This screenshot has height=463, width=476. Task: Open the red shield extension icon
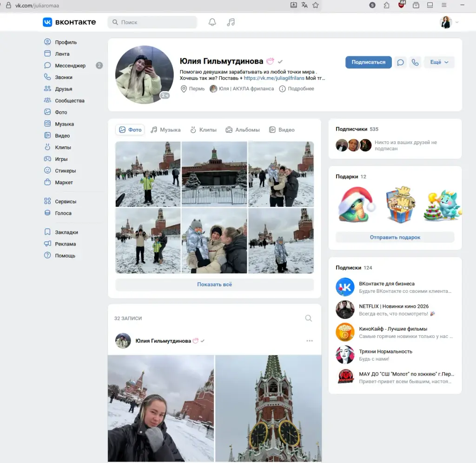(401, 5)
